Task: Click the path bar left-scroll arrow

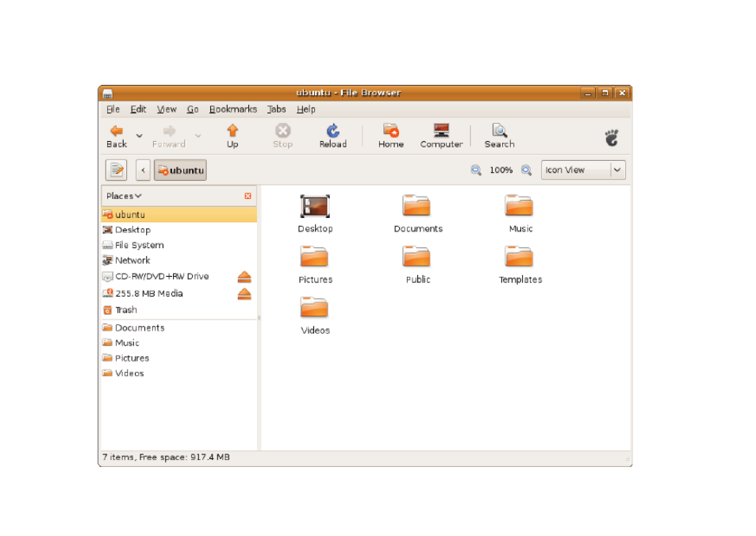Action: pos(143,170)
